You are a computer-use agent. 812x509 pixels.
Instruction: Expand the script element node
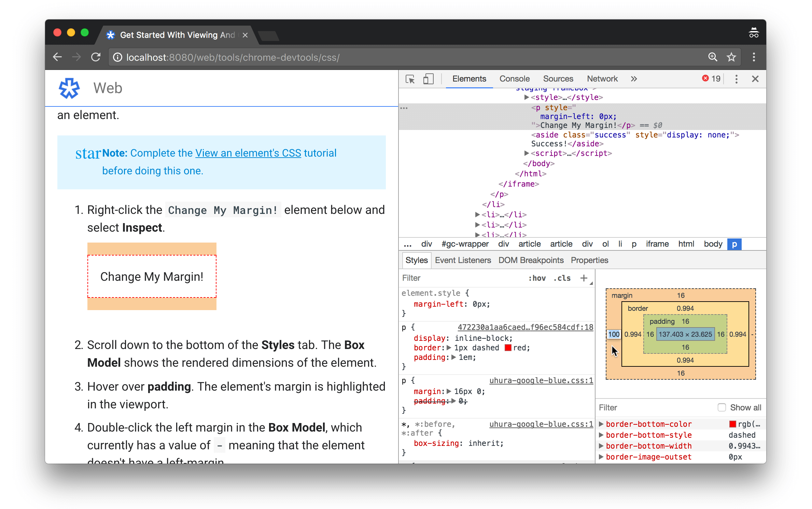pyautogui.click(x=526, y=153)
